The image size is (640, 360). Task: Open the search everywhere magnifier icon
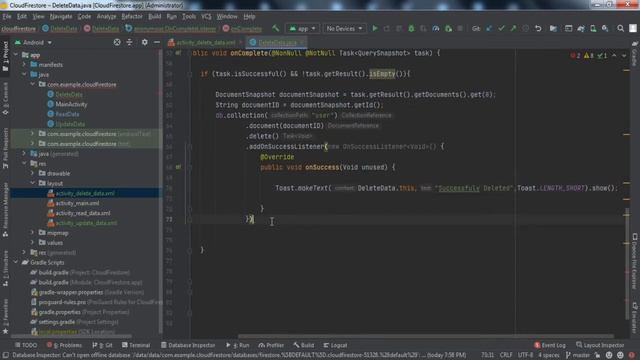(620, 29)
